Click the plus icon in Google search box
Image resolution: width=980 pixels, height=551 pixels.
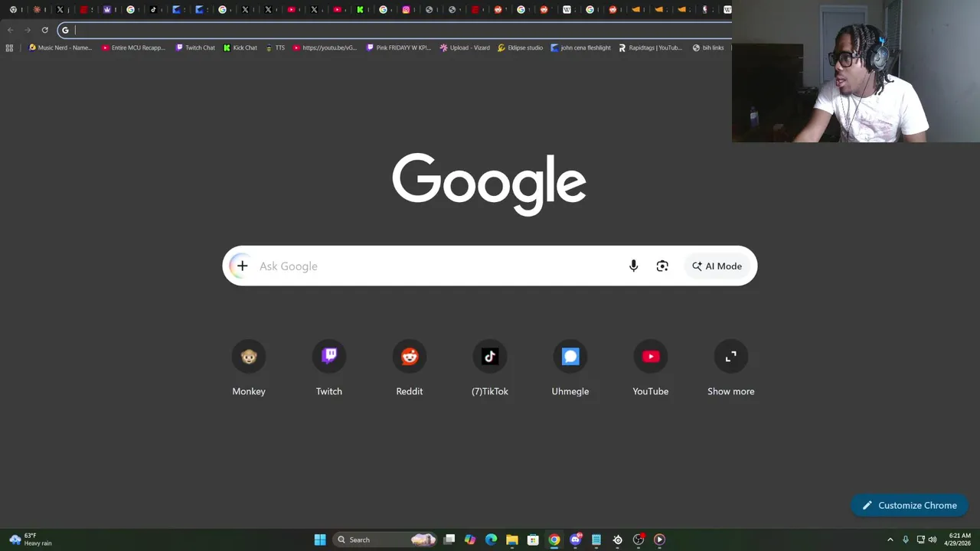pyautogui.click(x=242, y=266)
